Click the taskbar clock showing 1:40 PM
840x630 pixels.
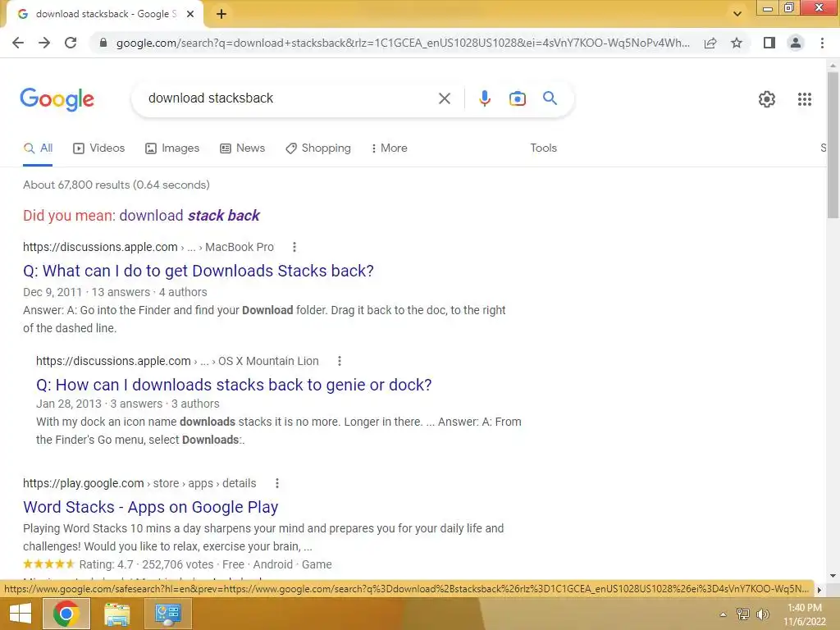pos(804,614)
